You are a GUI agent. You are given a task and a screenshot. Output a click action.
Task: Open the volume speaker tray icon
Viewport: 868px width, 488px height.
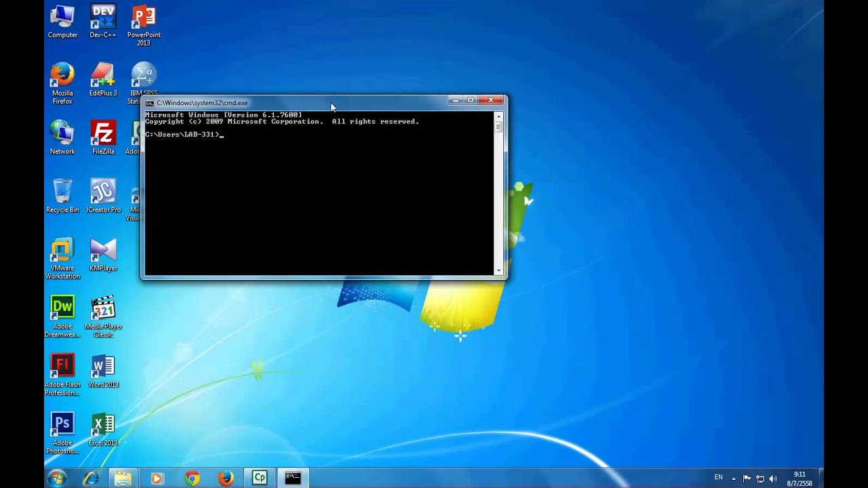pos(774,479)
